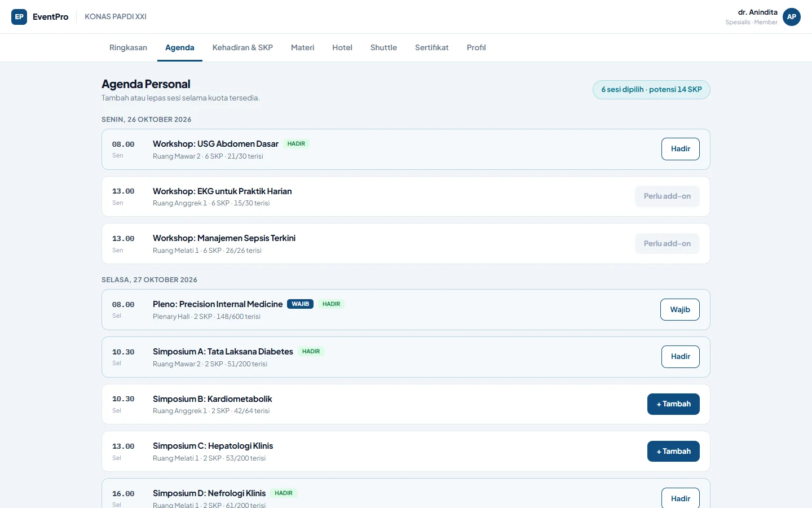Click Ruang Anggrek 1 · 42/64 terisi details

pyautogui.click(x=211, y=411)
